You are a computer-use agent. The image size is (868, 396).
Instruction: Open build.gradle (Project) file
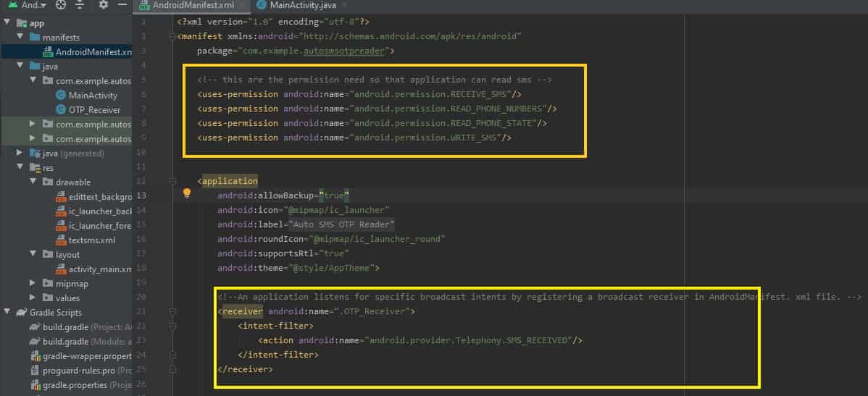pos(87,327)
